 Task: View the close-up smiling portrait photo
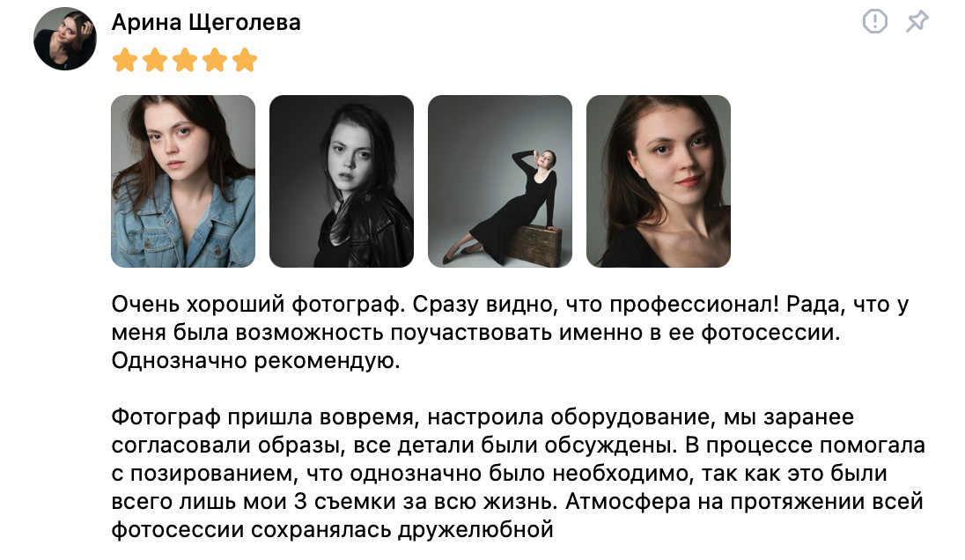[659, 181]
